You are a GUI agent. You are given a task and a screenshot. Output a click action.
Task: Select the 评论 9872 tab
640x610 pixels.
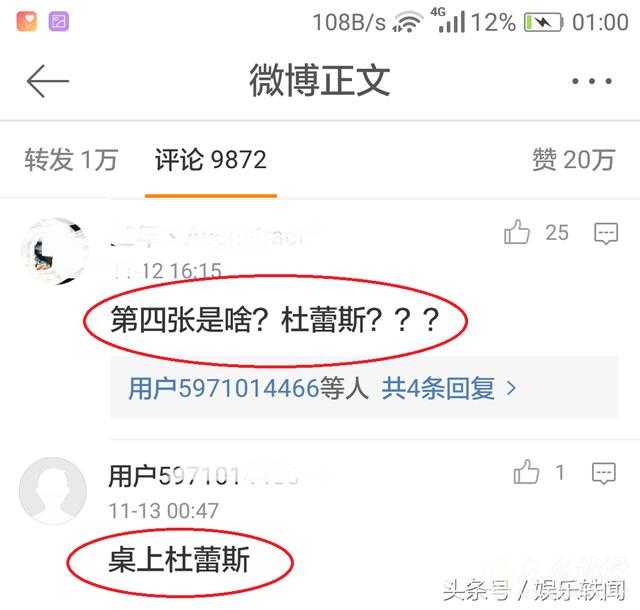(x=211, y=159)
